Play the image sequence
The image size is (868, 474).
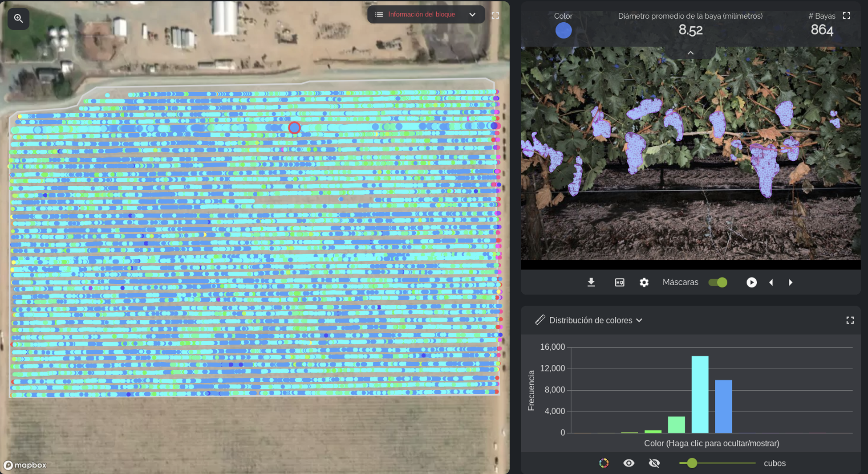751,282
